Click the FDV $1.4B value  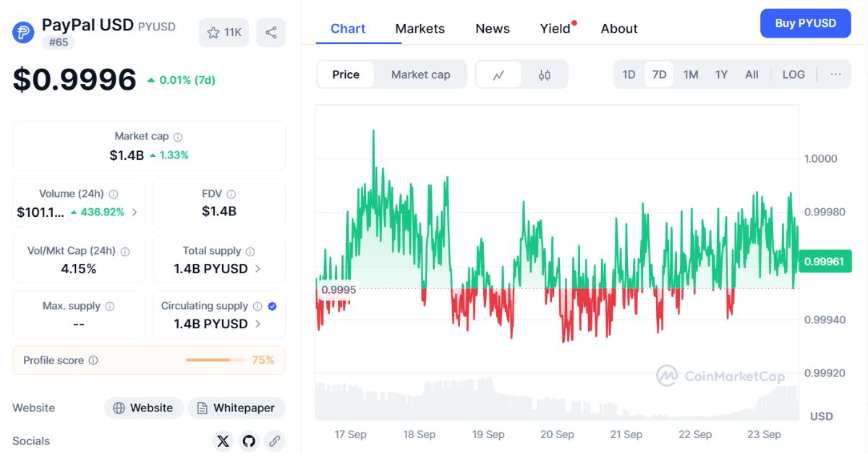click(x=219, y=212)
